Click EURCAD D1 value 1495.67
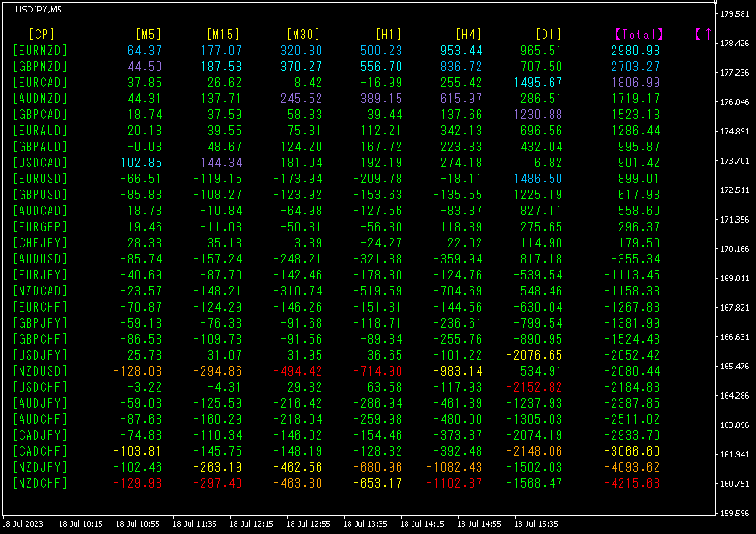The width and height of the screenshot is (756, 534). pyautogui.click(x=537, y=83)
